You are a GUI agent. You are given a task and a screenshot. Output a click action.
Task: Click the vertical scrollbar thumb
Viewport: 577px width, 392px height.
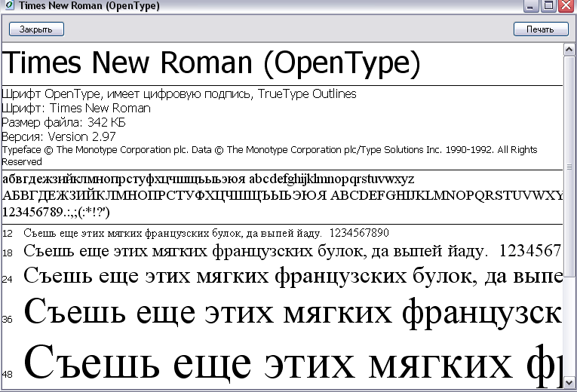click(569, 166)
